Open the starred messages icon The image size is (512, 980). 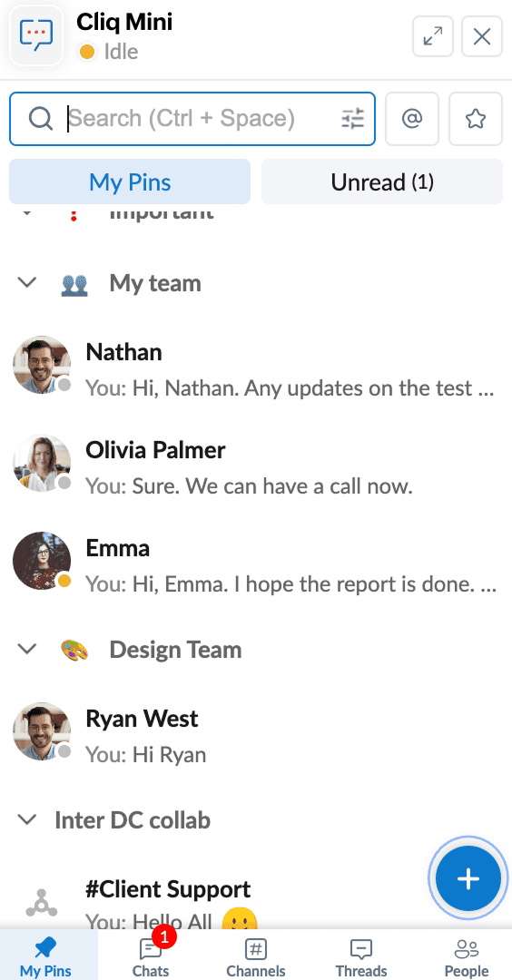[476, 119]
